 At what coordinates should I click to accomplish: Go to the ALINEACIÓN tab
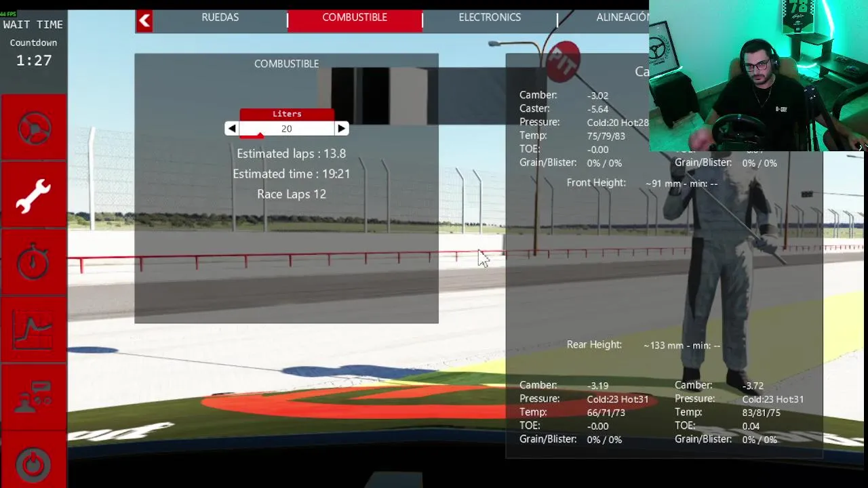click(623, 18)
